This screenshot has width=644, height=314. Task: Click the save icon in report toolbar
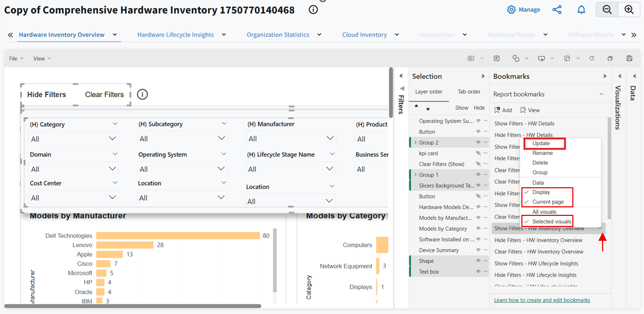[629, 58]
